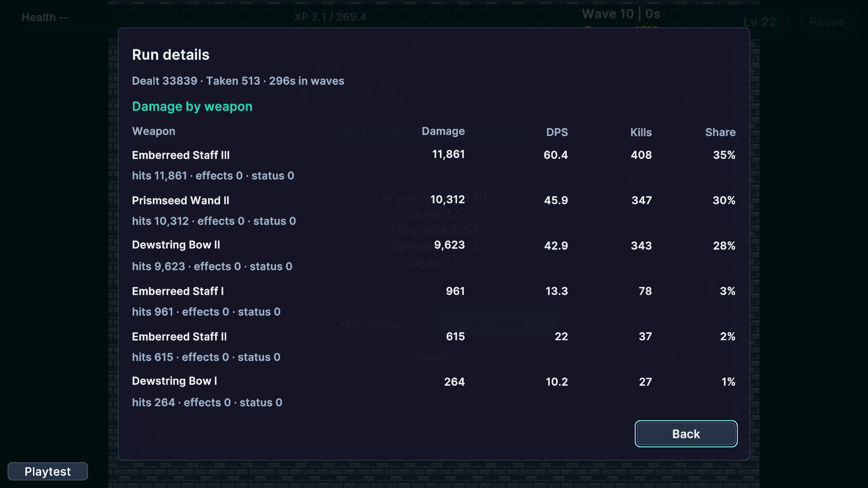The image size is (868, 488).
Task: Click the Weapon column header
Action: tap(154, 131)
